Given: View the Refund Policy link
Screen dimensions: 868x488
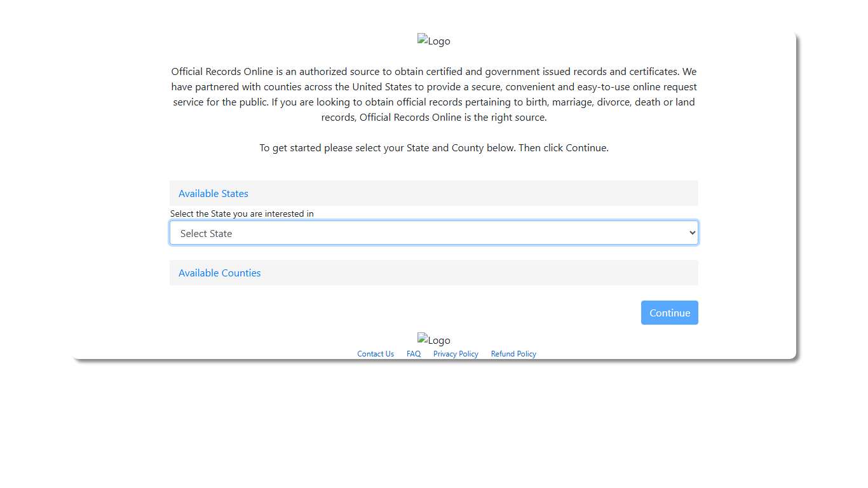Looking at the screenshot, I should (513, 354).
